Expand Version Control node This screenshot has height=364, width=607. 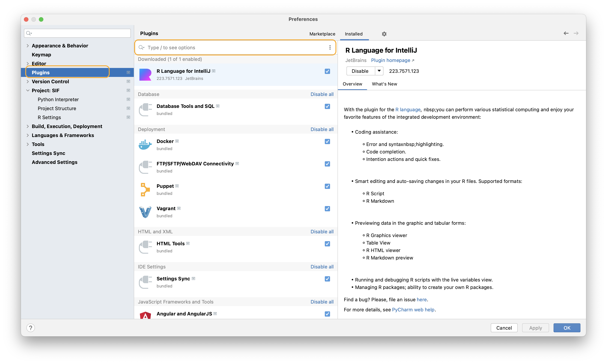(x=27, y=81)
